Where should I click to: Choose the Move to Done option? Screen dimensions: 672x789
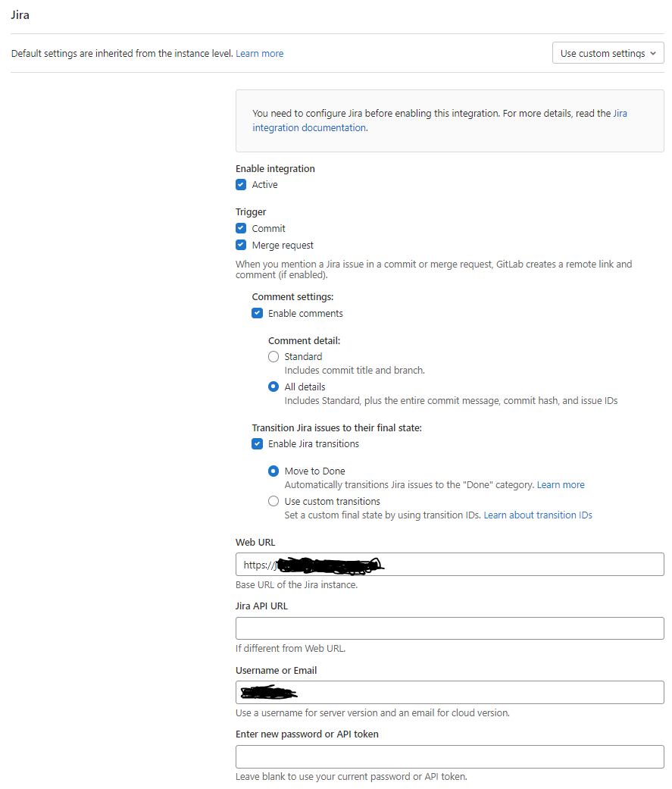click(x=273, y=471)
